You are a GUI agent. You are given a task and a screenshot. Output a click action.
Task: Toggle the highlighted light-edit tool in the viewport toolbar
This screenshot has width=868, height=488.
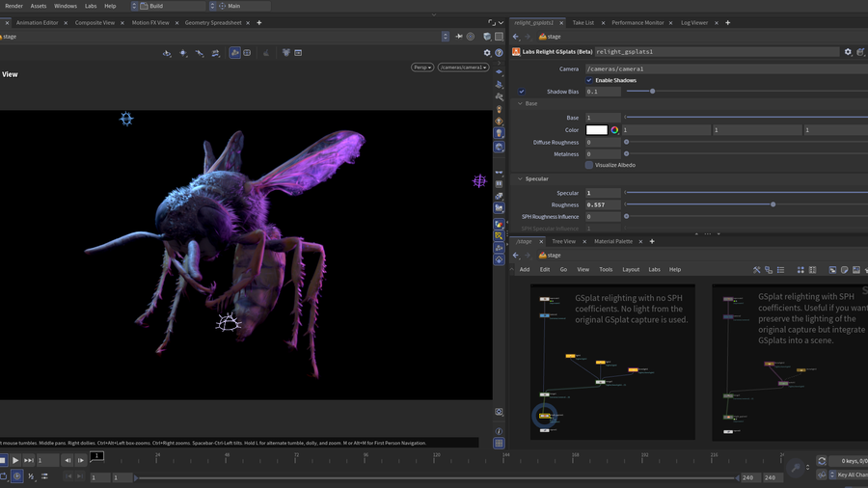click(x=234, y=53)
